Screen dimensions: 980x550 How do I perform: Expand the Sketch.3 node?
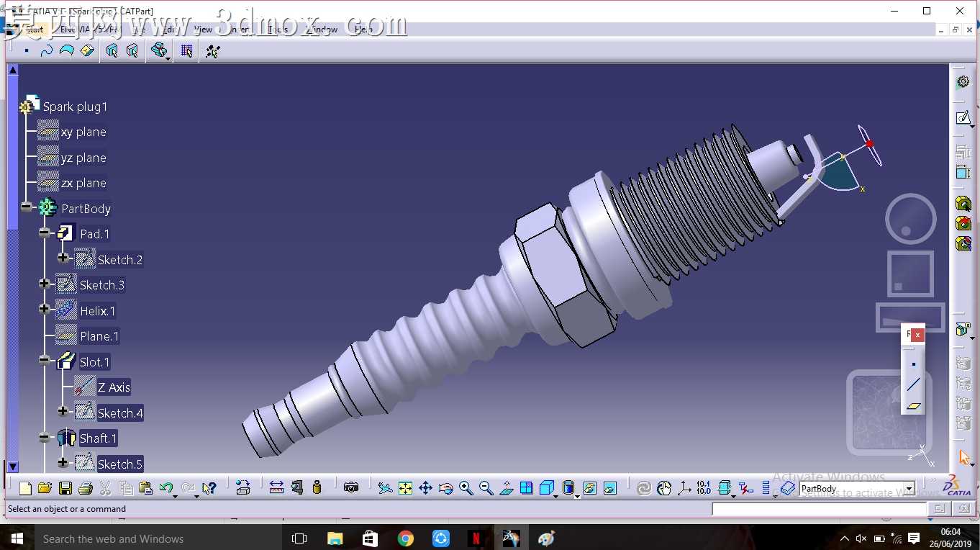click(x=45, y=284)
